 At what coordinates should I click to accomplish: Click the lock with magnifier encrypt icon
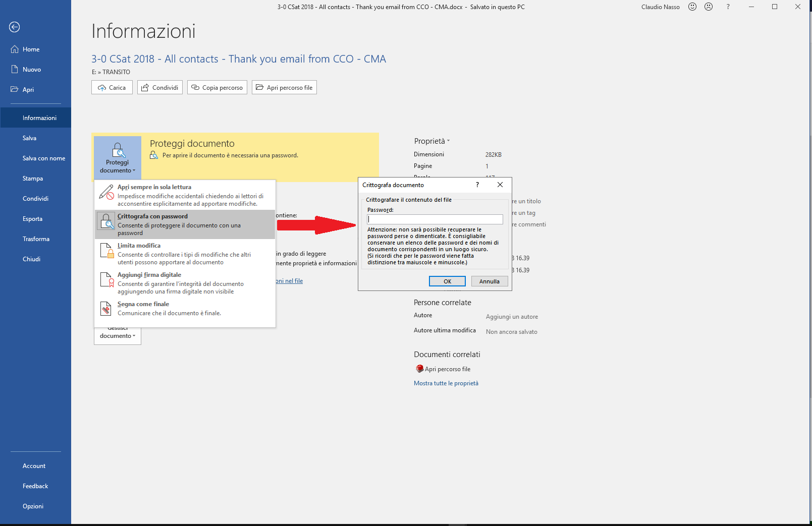tap(106, 221)
